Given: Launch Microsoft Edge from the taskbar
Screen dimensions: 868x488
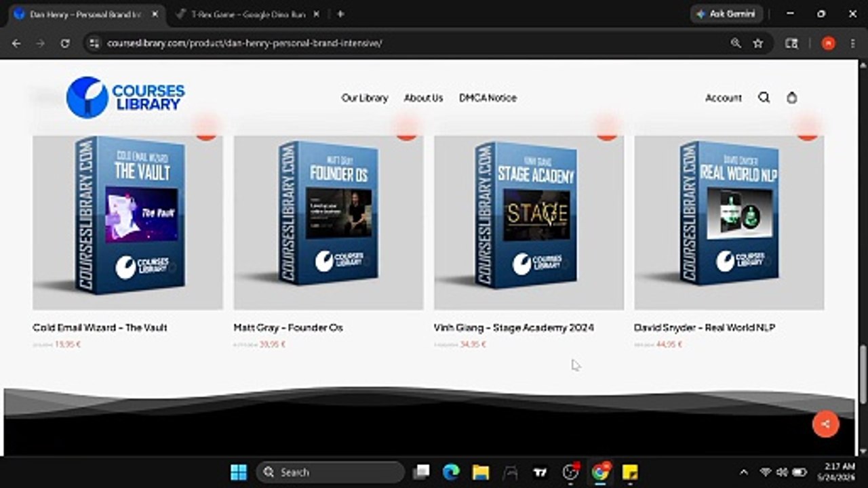Looking at the screenshot, I should [x=451, y=472].
